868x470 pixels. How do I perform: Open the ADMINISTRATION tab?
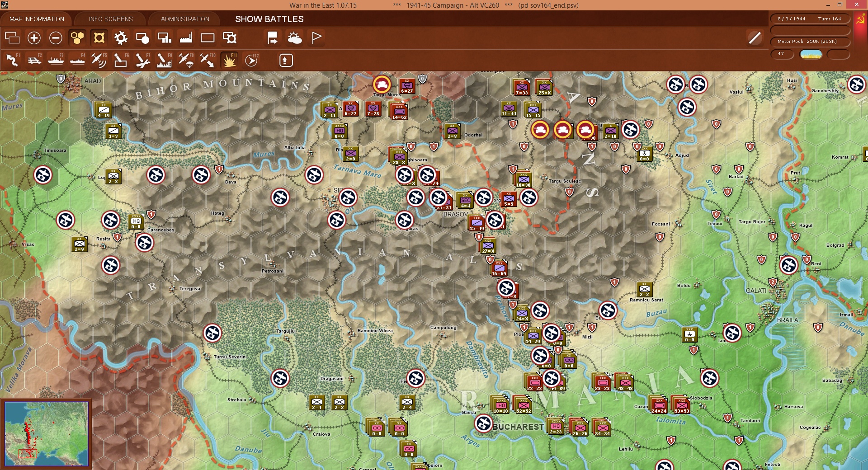pos(185,19)
